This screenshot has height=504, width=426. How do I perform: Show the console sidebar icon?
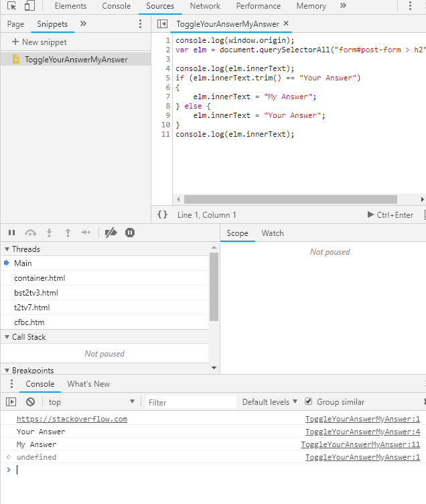11,402
